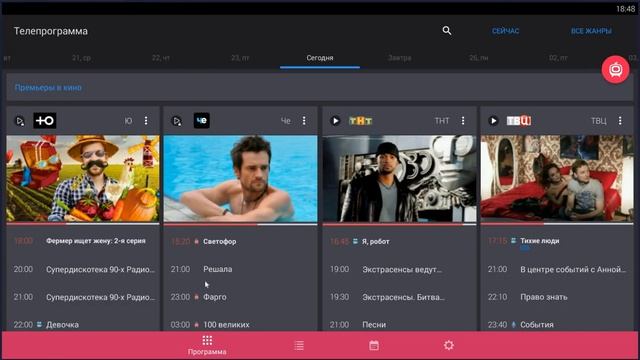Open the calendar icon in bottom bar
640x360 pixels.
374,346
